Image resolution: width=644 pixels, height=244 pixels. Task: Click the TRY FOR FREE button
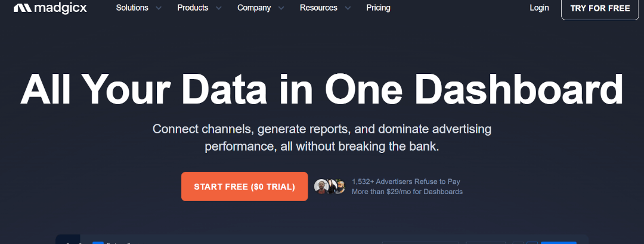tap(600, 8)
